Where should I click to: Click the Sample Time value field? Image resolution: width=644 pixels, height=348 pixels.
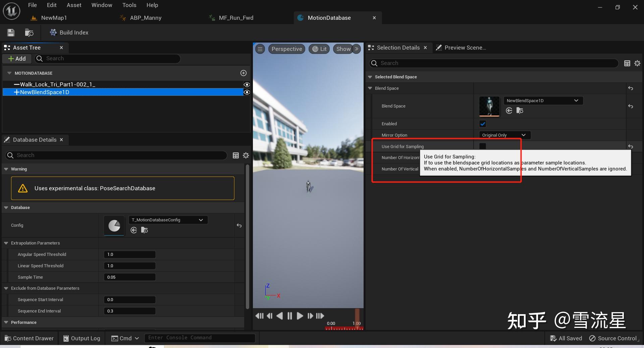point(129,277)
